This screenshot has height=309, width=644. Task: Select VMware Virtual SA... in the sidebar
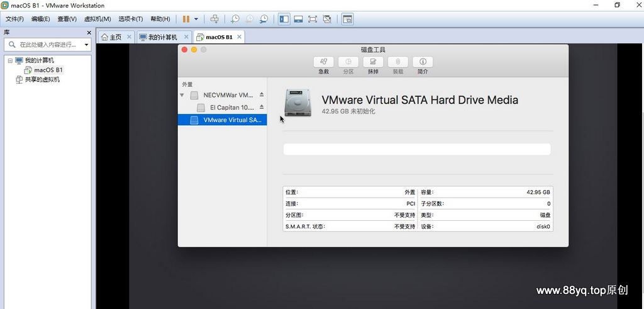(x=222, y=120)
